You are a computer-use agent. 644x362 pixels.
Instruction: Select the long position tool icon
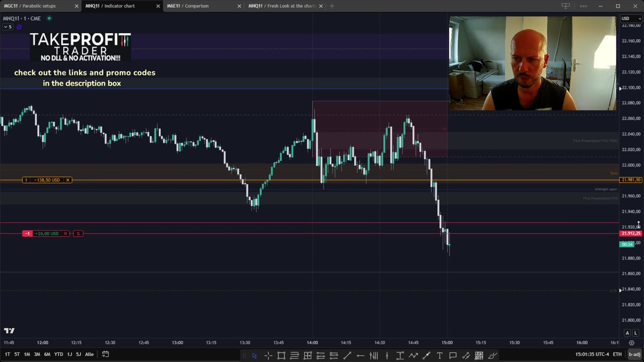click(x=320, y=355)
